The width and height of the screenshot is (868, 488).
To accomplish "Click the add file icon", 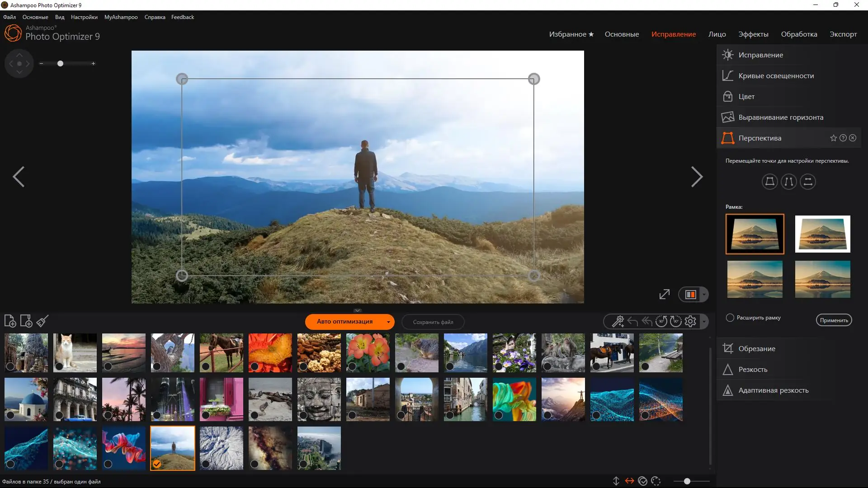I will pos(10,321).
